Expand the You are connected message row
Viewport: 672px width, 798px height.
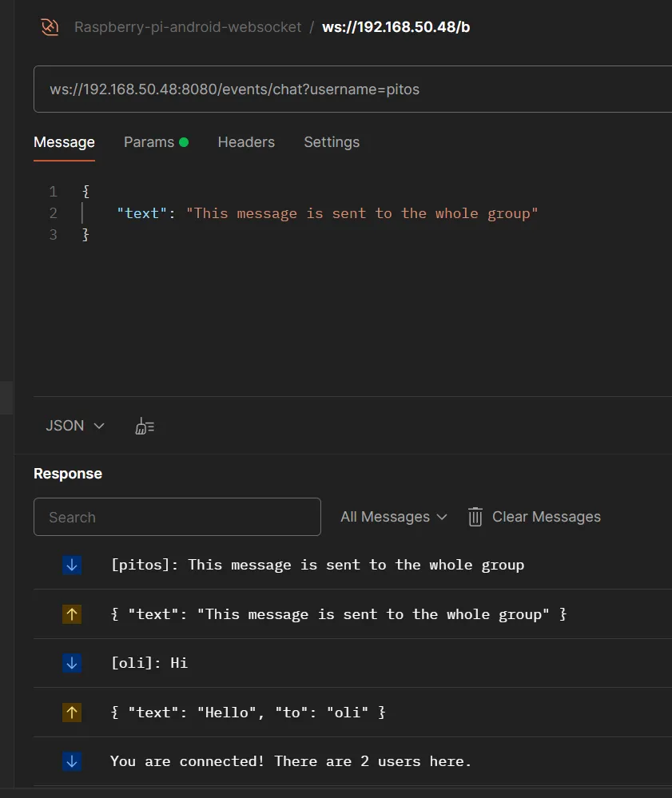[x=352, y=761]
